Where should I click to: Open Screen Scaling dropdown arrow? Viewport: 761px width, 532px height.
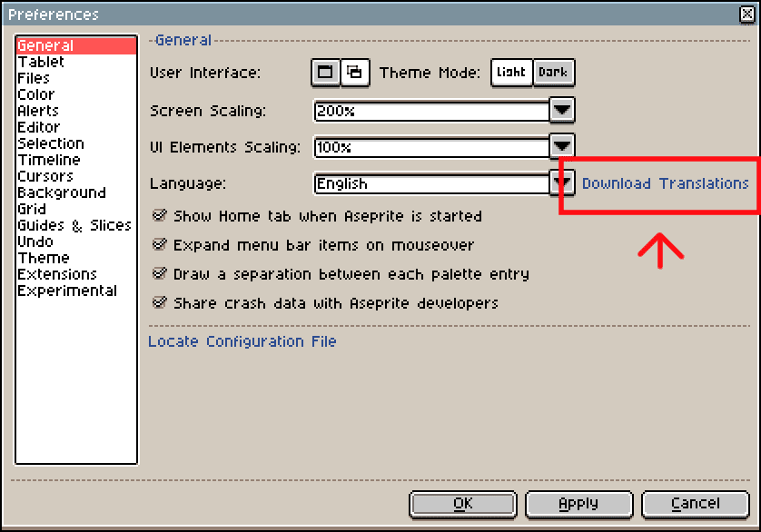562,110
